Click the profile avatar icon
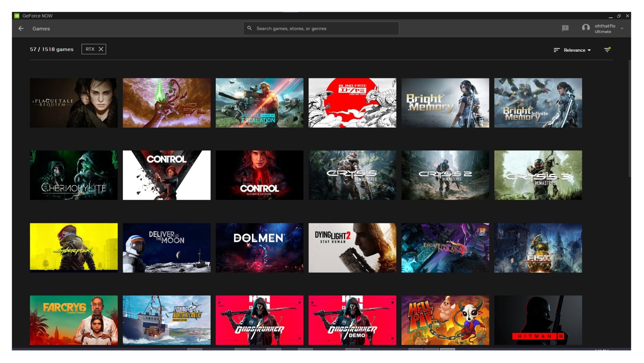Image resolution: width=644 pixels, height=363 pixels. 585,28
